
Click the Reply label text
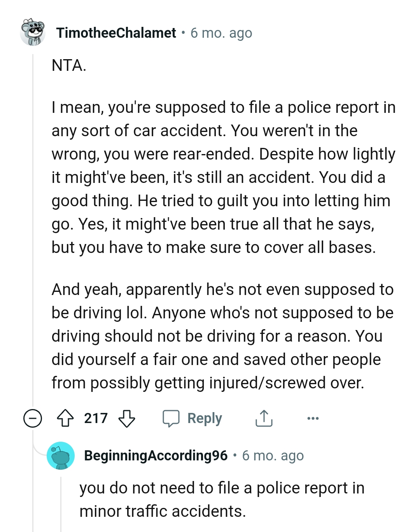point(205,418)
